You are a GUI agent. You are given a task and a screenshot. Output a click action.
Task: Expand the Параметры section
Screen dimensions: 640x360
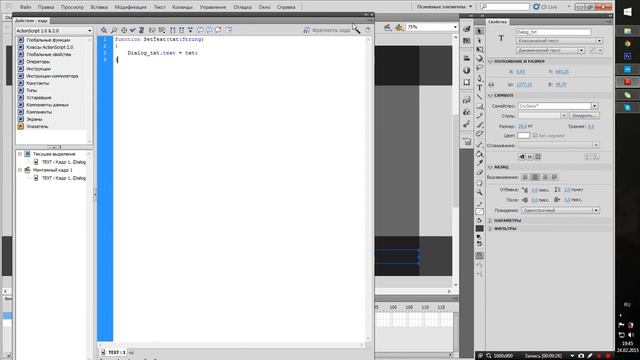[x=491, y=220]
